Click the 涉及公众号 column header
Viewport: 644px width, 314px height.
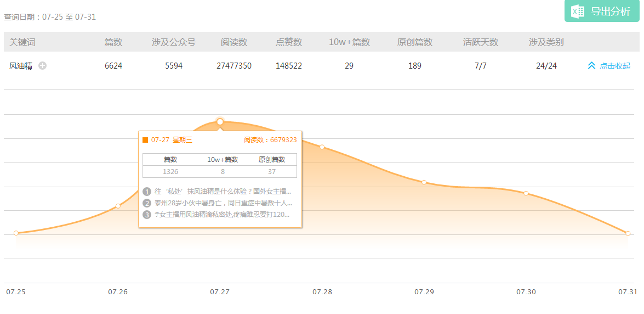[x=174, y=42]
